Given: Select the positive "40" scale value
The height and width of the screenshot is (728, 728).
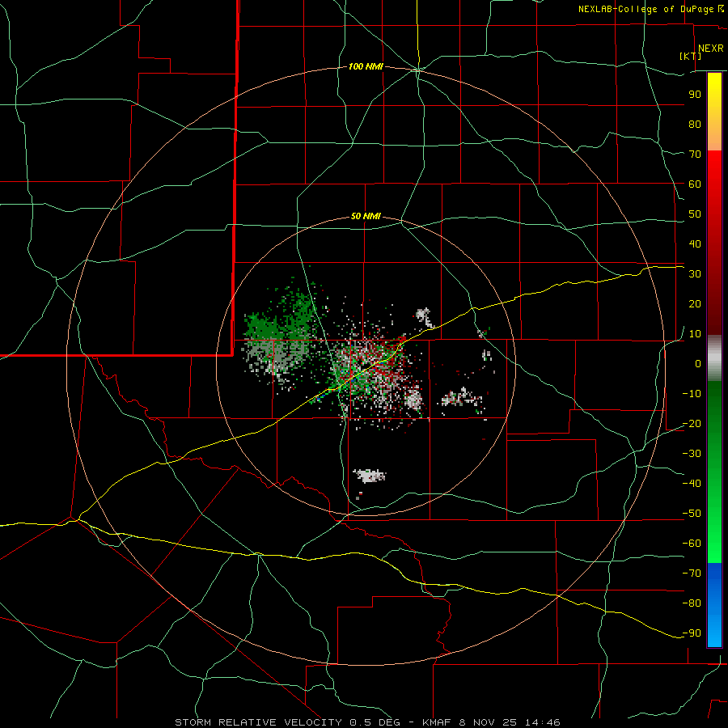Looking at the screenshot, I should click(x=695, y=244).
